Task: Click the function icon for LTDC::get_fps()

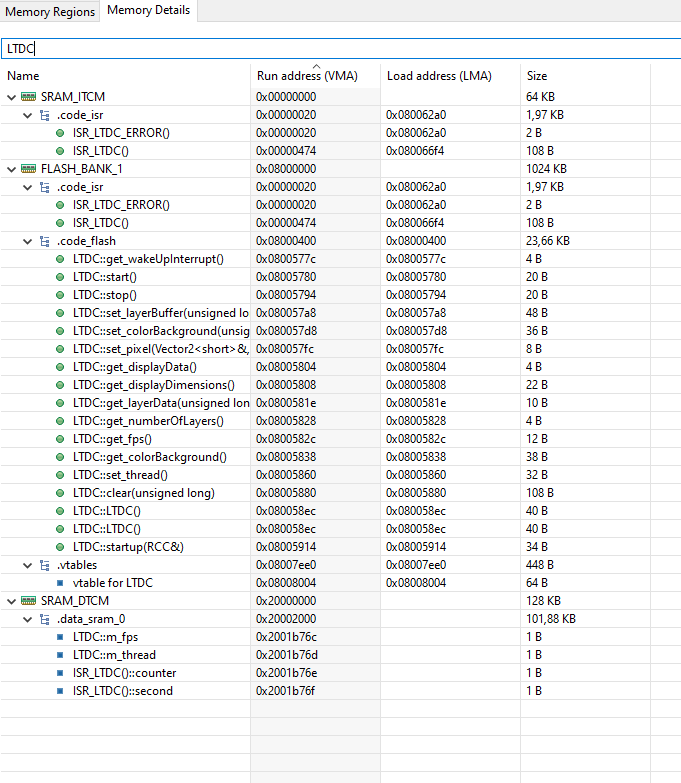Action: point(60,439)
